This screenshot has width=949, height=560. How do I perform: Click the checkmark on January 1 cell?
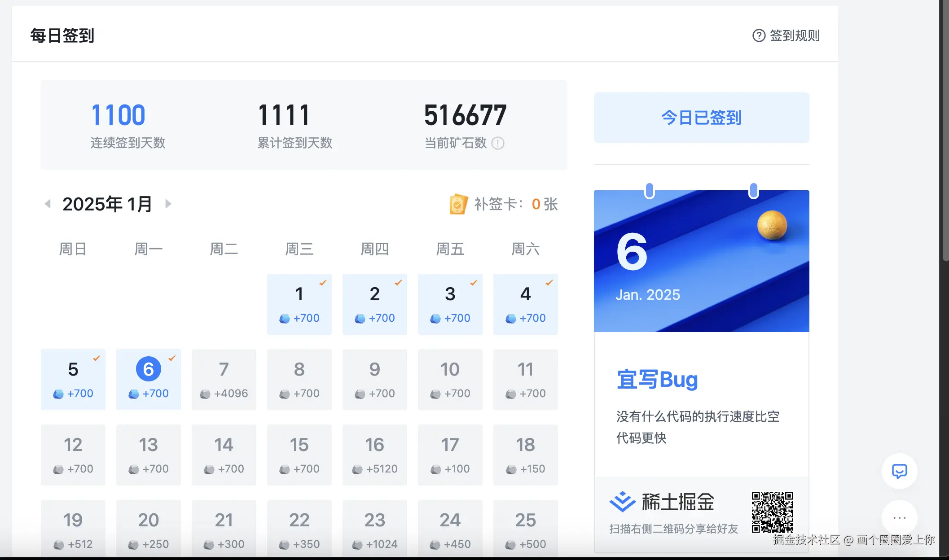point(322,283)
